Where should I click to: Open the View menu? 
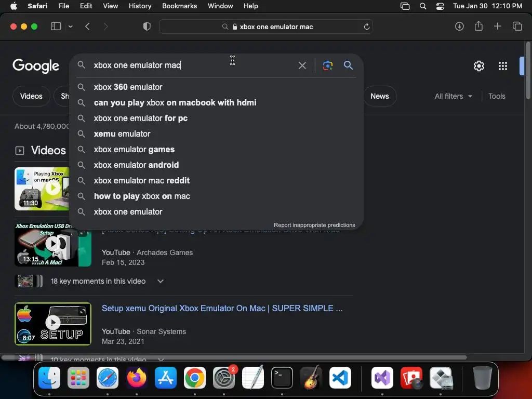[110, 6]
